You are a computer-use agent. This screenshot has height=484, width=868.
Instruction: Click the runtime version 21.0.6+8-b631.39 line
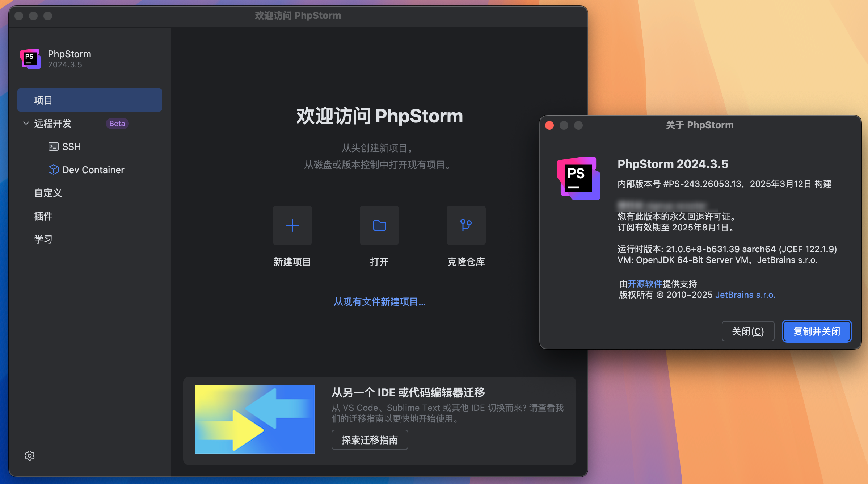(x=727, y=249)
